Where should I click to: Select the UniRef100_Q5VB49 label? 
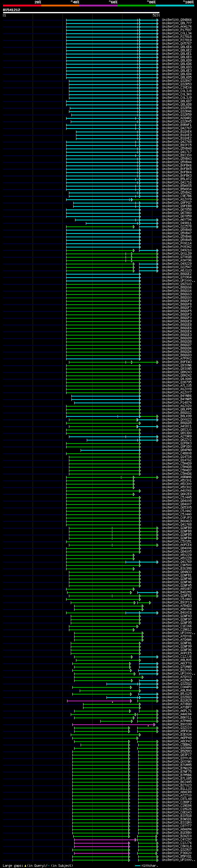pos(177,230)
